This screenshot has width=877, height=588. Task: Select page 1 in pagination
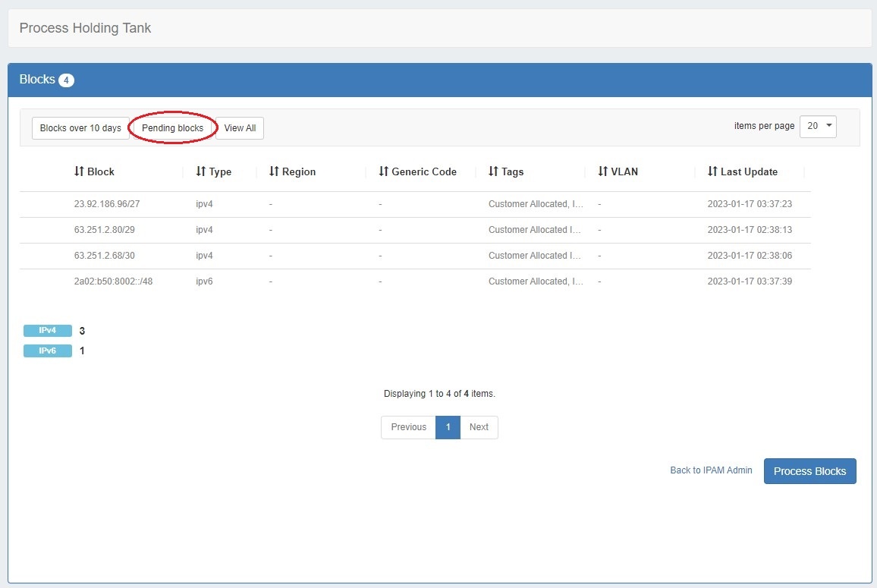coord(448,427)
